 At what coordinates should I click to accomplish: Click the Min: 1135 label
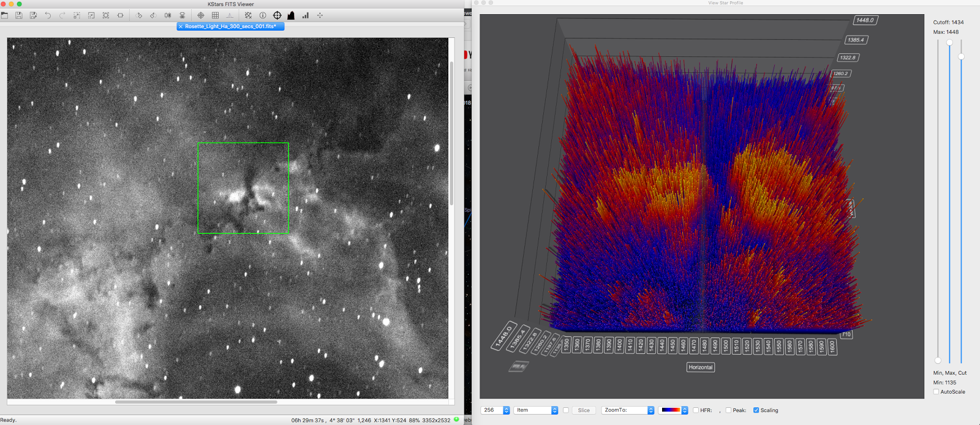pos(944,383)
